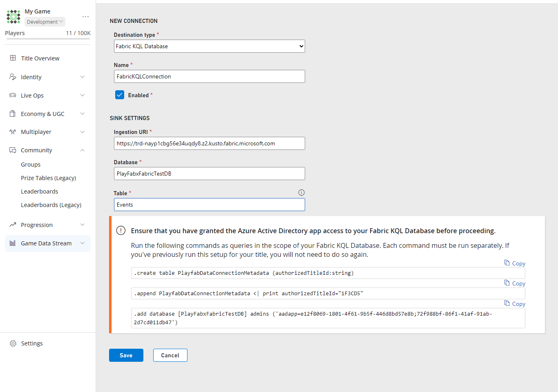
Task: Expand the Multiplayer section chevron
Action: [x=83, y=132]
